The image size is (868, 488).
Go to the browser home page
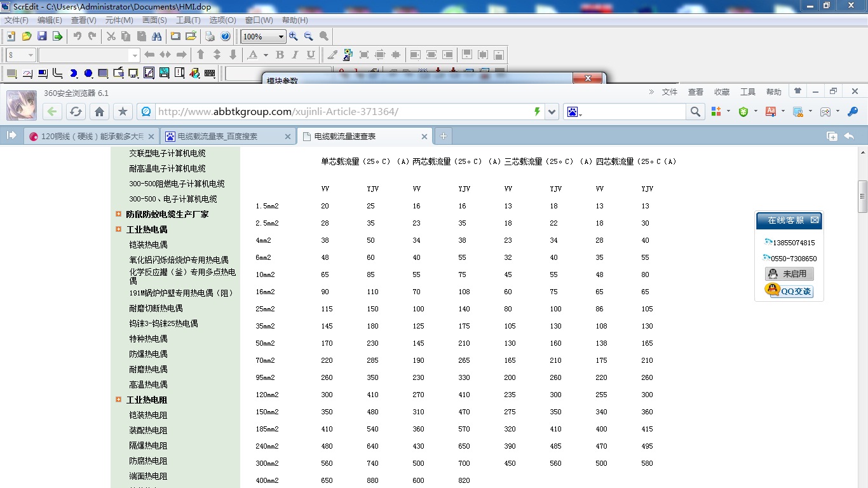(99, 112)
